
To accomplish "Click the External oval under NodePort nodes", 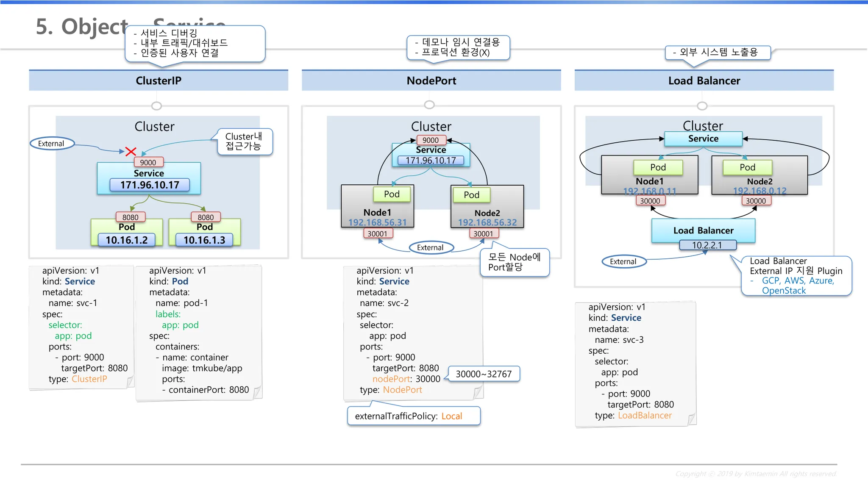I will click(431, 247).
